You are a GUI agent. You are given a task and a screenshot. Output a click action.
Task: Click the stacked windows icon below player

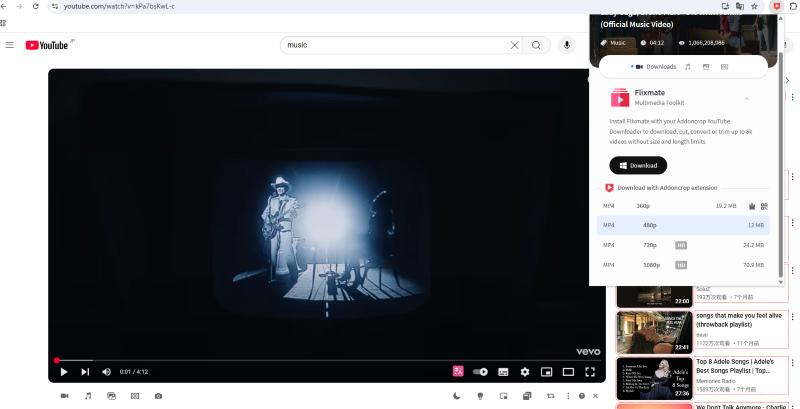coord(527,396)
